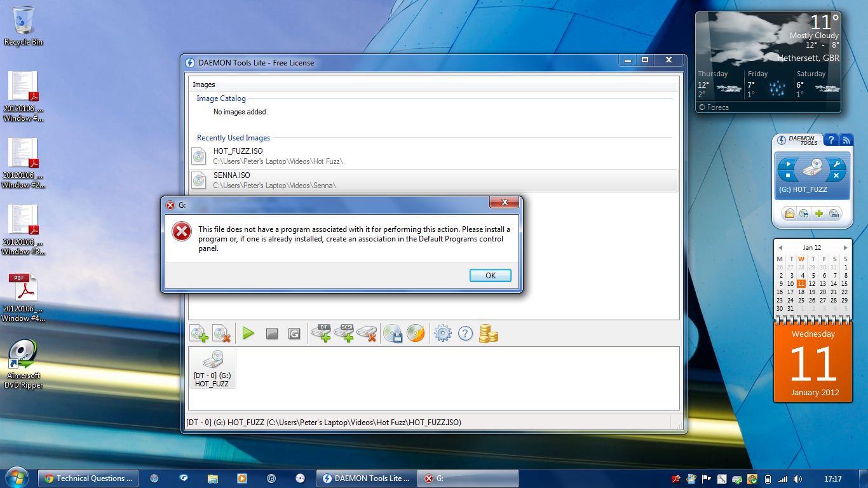Viewport: 868px width, 488px height.
Task: Click the Remove virtual drive icon
Action: coord(367,333)
